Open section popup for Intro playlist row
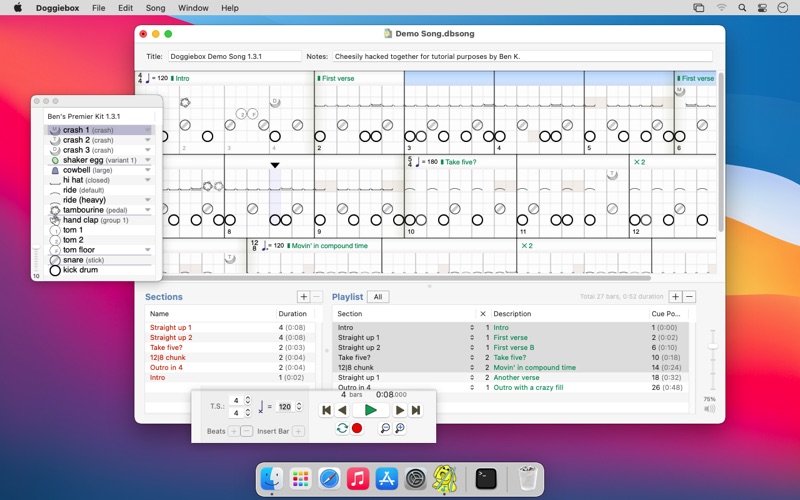 472,328
